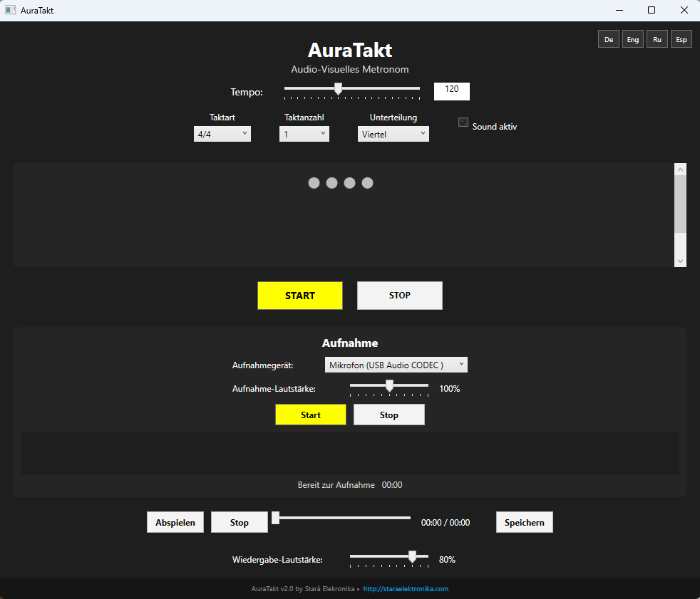
Task: Toggle the Sound aktiv checkbox
Action: [463, 123]
